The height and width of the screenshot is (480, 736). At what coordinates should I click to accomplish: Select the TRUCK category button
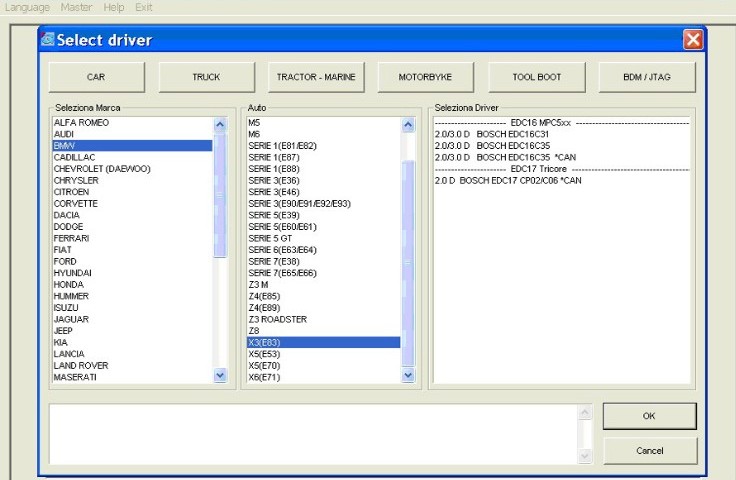click(207, 77)
